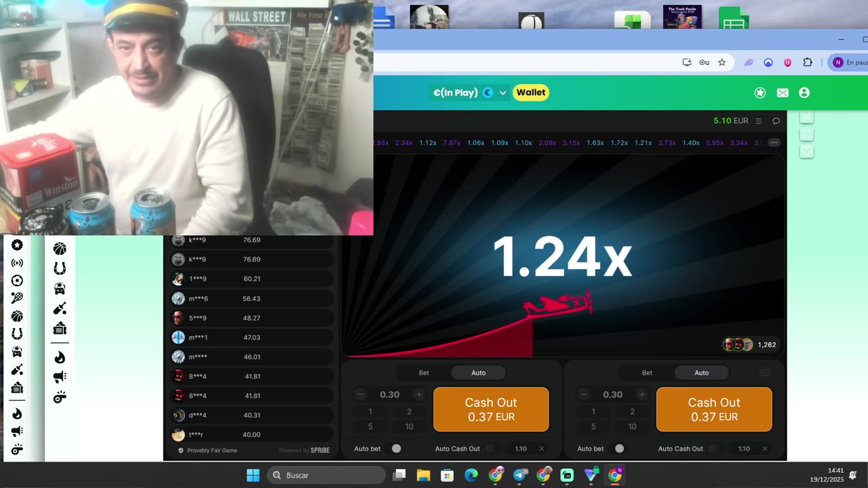Open the whistle icon in left sidebar
Screen dimensions: 868x488
tap(17, 449)
